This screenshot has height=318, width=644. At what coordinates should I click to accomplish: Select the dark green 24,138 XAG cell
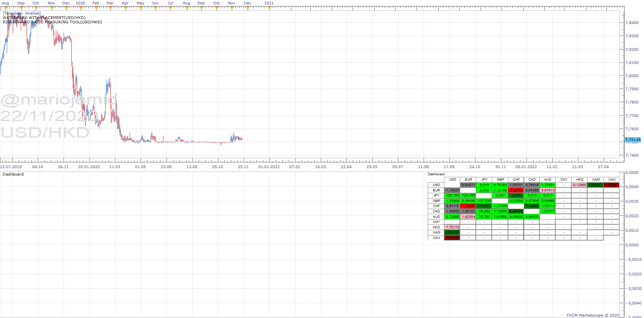click(x=452, y=232)
